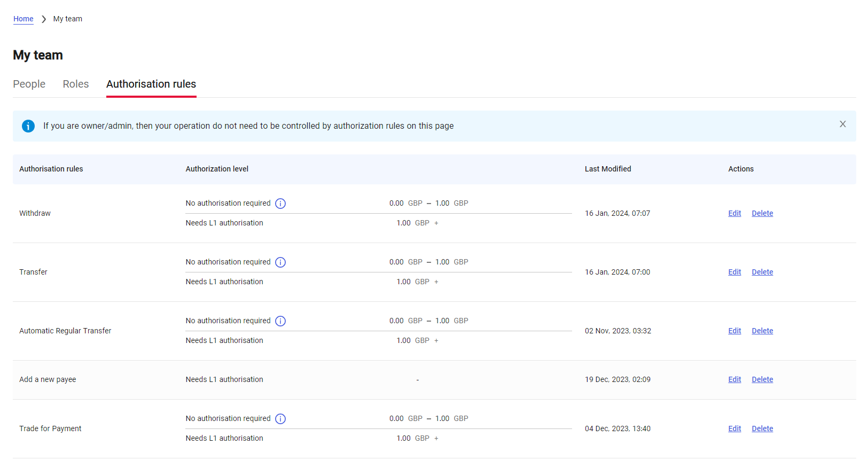Click info icon in Transfer row

pyautogui.click(x=280, y=262)
